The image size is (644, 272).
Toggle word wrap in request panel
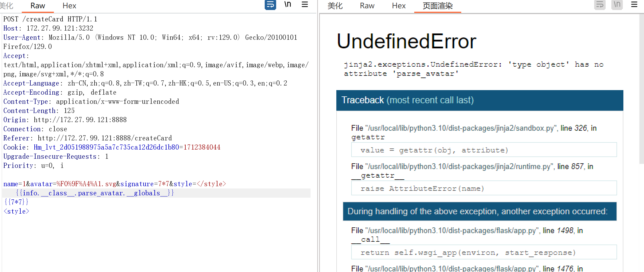click(270, 5)
